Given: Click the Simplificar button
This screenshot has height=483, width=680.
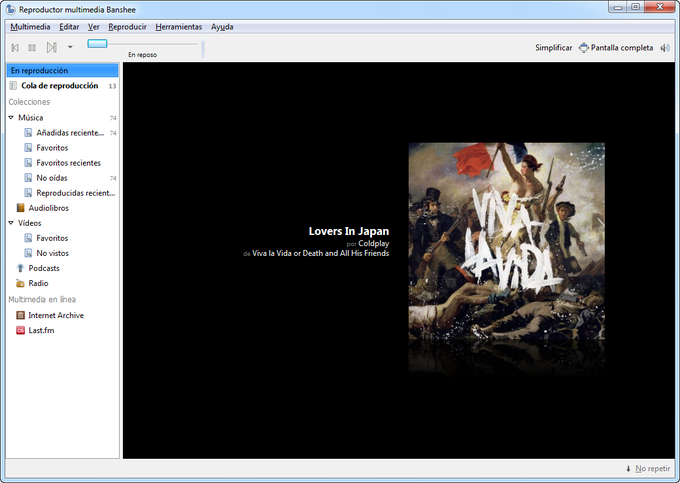Looking at the screenshot, I should pos(553,48).
